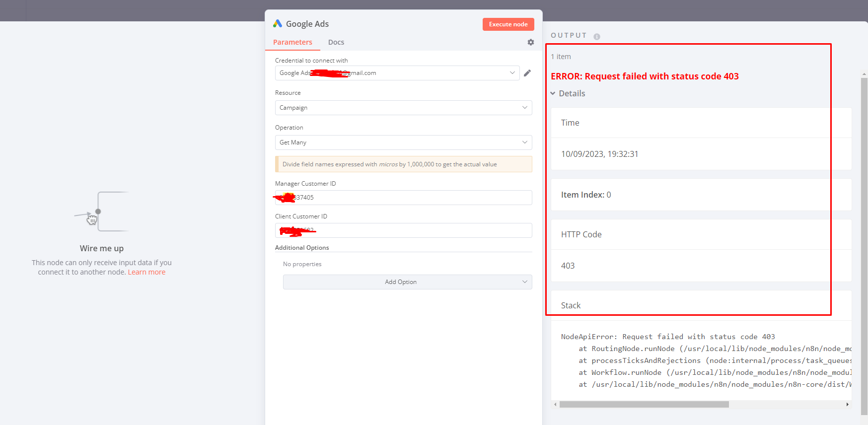Screen dimensions: 868x425
Task: Click the Item Index: 0 row
Action: (701, 195)
